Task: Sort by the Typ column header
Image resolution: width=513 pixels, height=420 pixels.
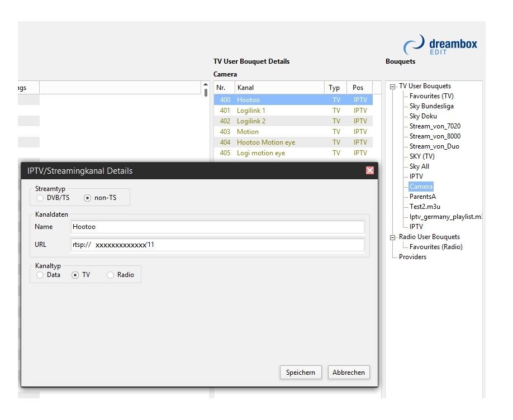Action: [336, 88]
